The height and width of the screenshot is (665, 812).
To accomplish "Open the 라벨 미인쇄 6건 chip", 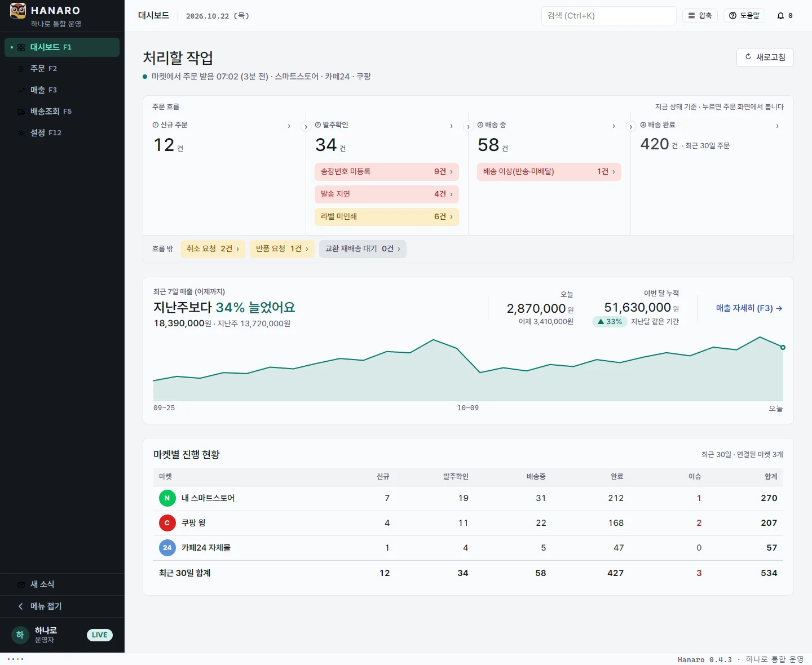I will coord(387,217).
